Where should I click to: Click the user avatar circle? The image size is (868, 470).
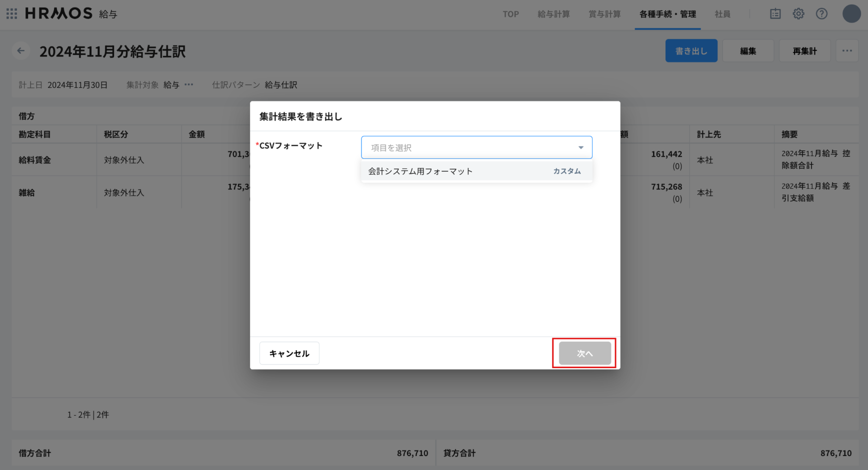851,14
